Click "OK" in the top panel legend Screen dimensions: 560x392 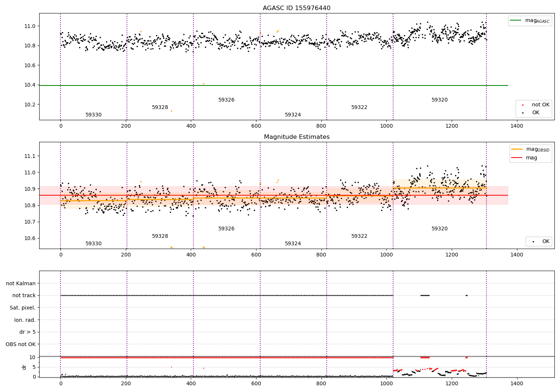pyautogui.click(x=536, y=113)
